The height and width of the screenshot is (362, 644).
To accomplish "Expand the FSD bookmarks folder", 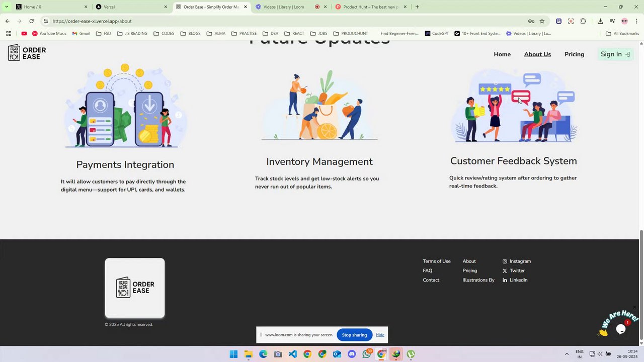I will (x=103, y=34).
